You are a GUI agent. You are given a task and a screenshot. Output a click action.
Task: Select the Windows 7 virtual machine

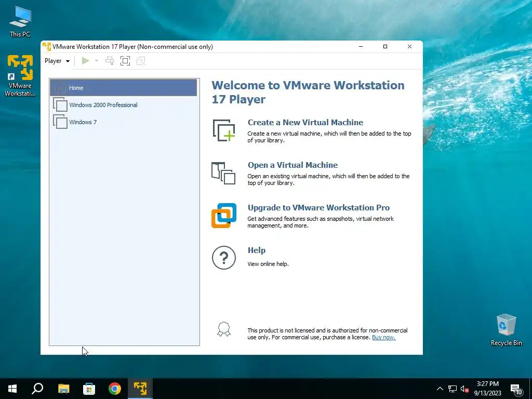pos(123,122)
